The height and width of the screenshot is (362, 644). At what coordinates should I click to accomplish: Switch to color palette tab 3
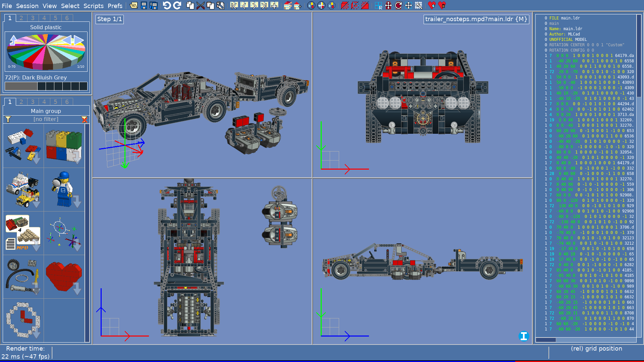(33, 18)
